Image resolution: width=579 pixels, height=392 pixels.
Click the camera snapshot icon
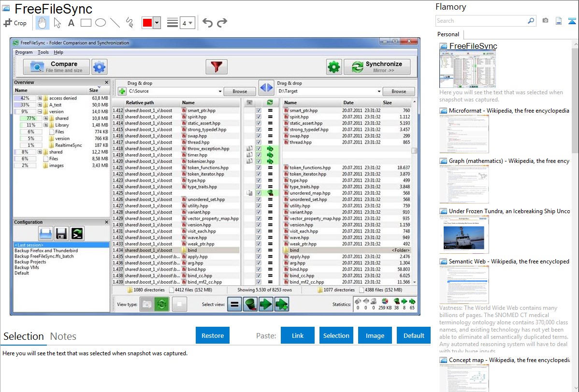[545, 21]
